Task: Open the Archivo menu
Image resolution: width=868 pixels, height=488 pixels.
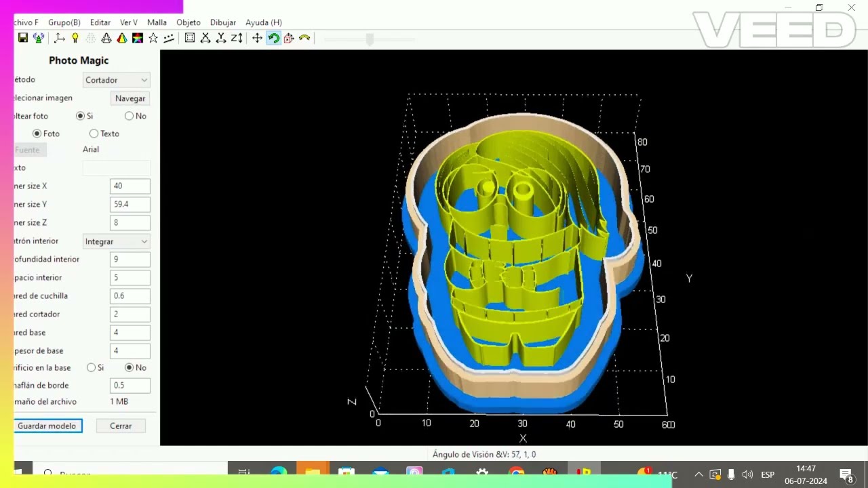Action: (x=26, y=22)
